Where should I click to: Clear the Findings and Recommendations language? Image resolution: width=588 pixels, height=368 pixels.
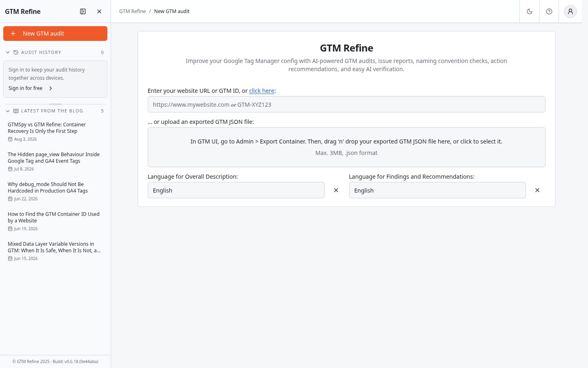537,190
